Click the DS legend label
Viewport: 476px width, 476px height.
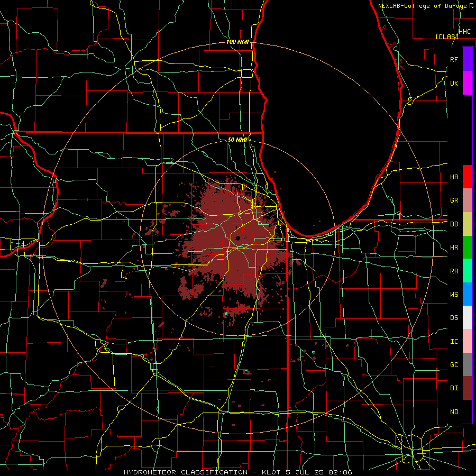click(454, 318)
